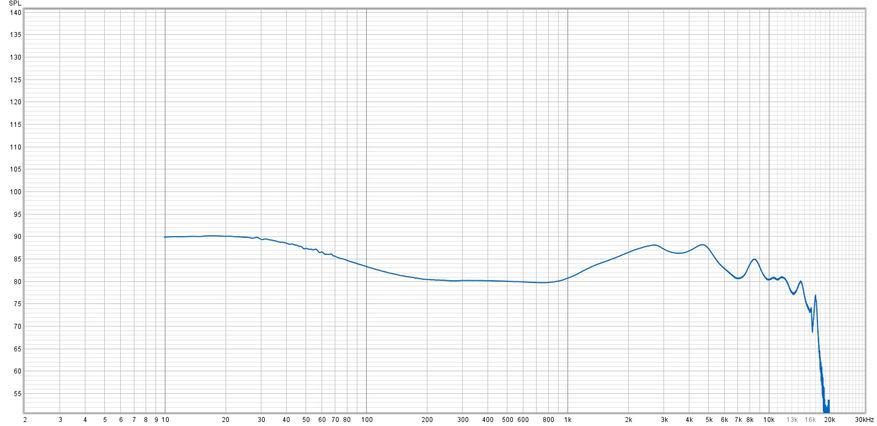Click the 7k frequency label
Image resolution: width=877 pixels, height=426 pixels.
pos(738,419)
